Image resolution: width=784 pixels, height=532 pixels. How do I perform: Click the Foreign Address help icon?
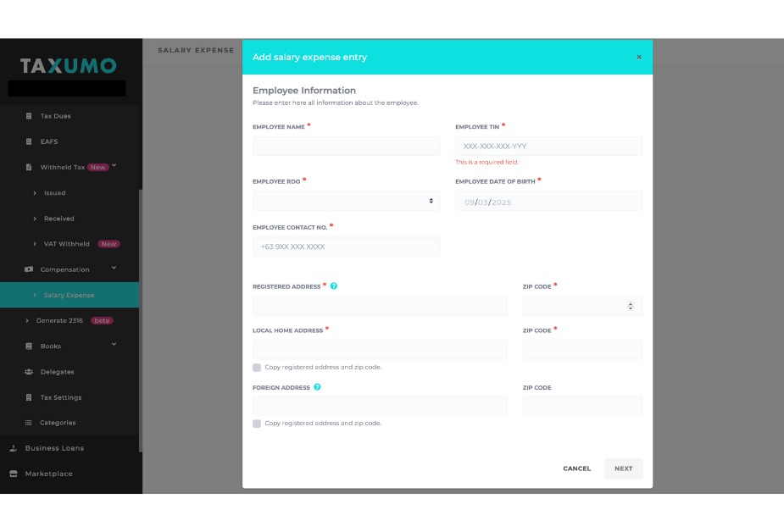317,387
